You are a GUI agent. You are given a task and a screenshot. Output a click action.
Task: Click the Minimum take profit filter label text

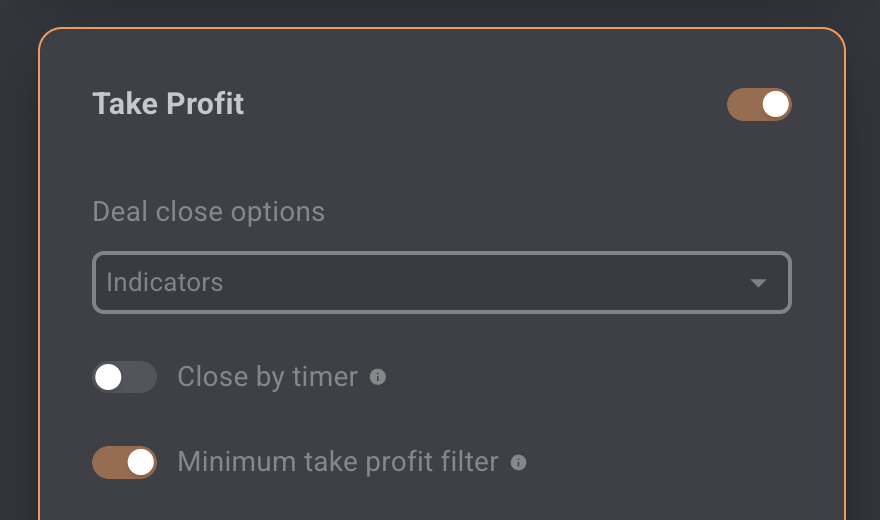pos(338,462)
